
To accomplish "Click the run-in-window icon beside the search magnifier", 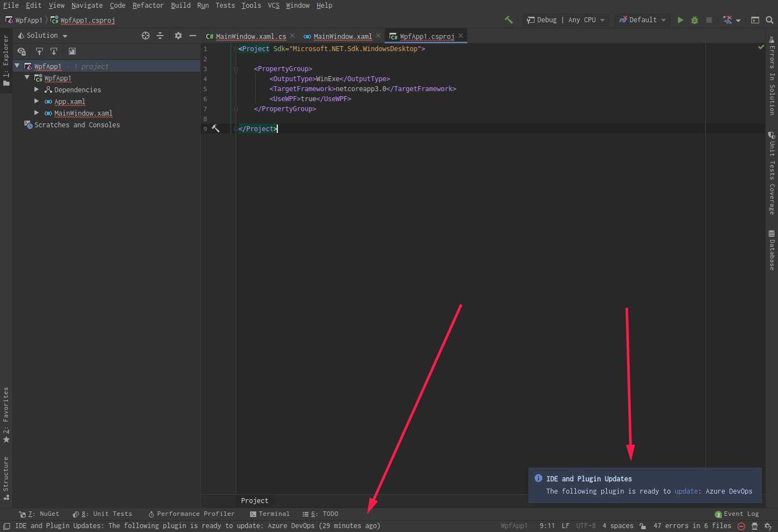I will pos(755,20).
